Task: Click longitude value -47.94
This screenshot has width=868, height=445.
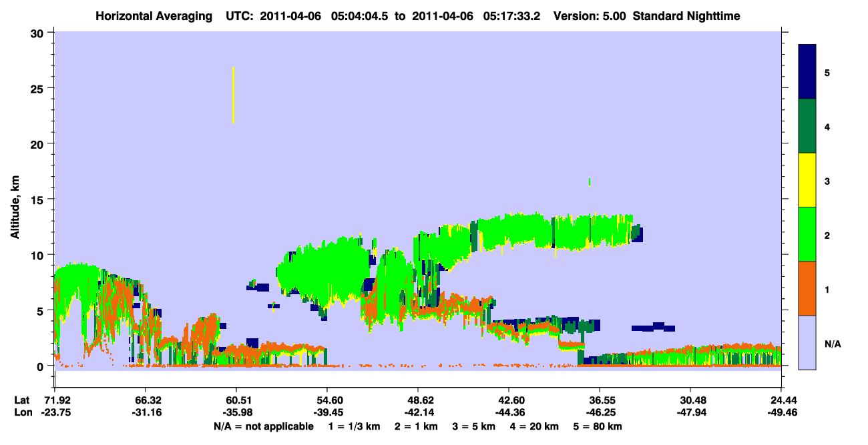Action: click(x=690, y=413)
